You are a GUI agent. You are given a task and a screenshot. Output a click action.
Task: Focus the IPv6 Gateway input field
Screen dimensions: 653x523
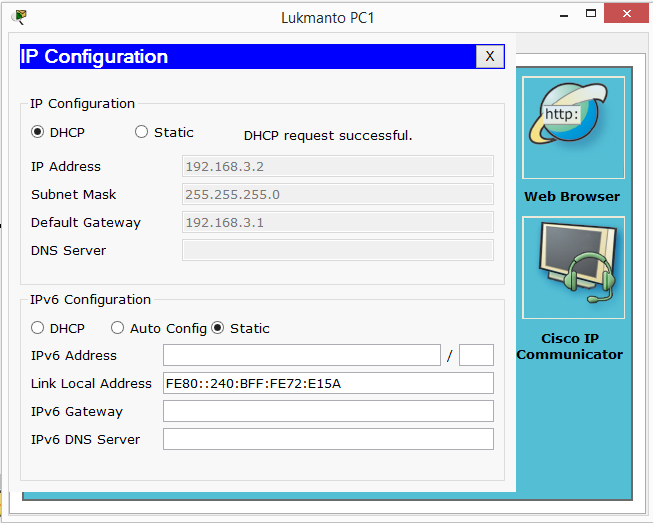(x=328, y=411)
